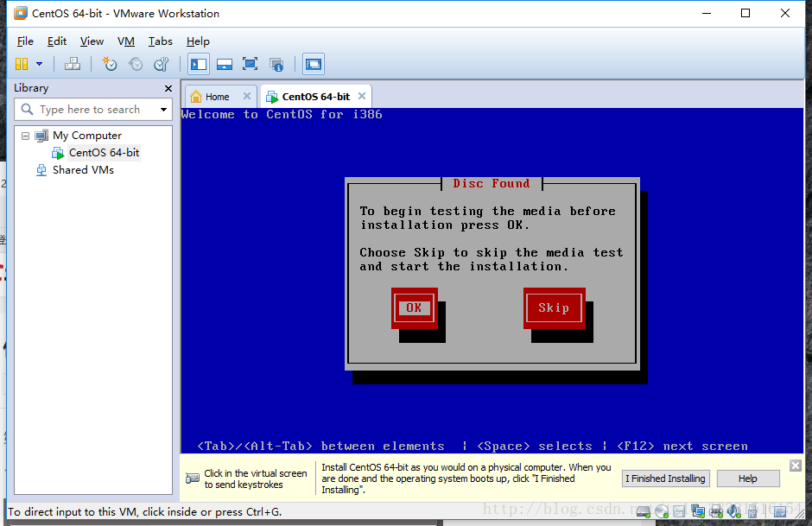
Task: Click the printer status icon
Action: point(716,511)
